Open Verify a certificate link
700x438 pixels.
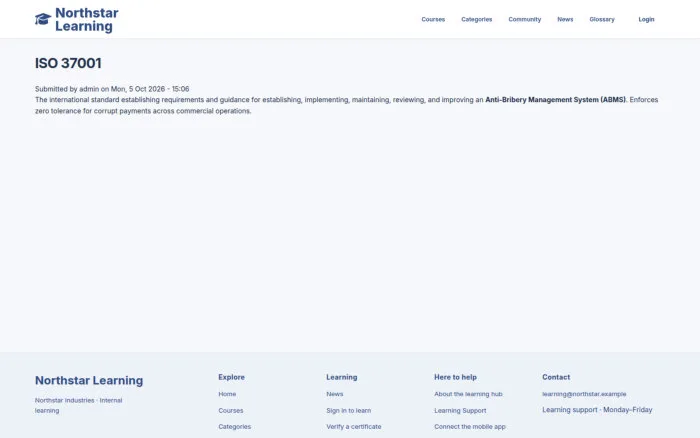354,426
